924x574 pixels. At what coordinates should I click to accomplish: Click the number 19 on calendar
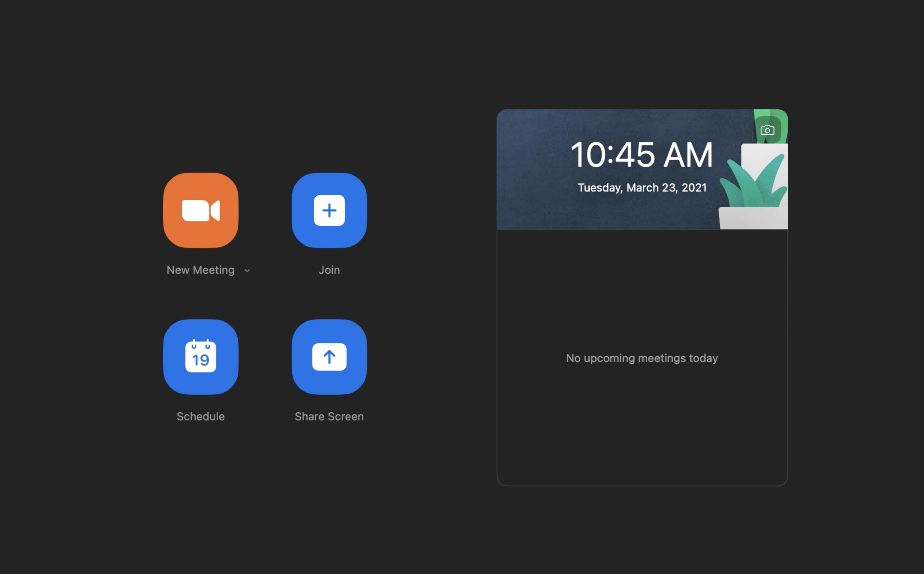pyautogui.click(x=201, y=360)
